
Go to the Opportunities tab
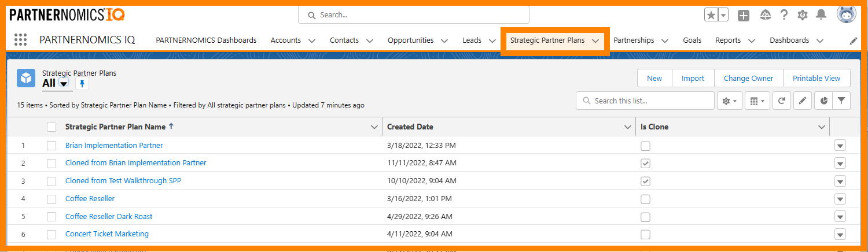click(411, 40)
